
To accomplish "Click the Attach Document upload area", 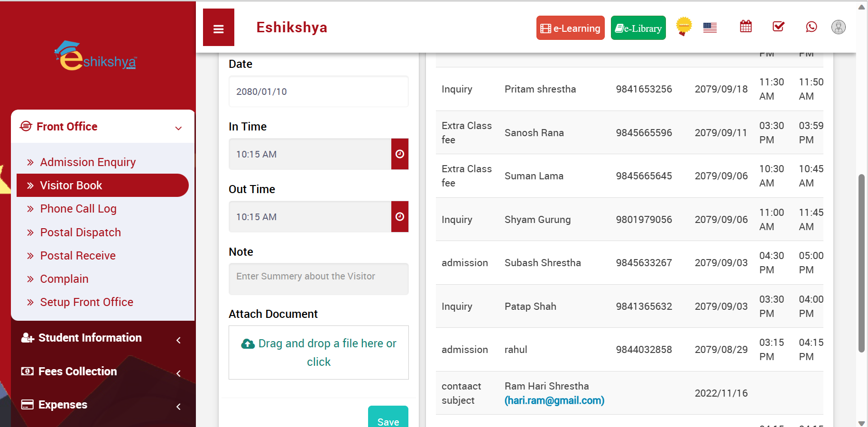I will click(x=318, y=353).
